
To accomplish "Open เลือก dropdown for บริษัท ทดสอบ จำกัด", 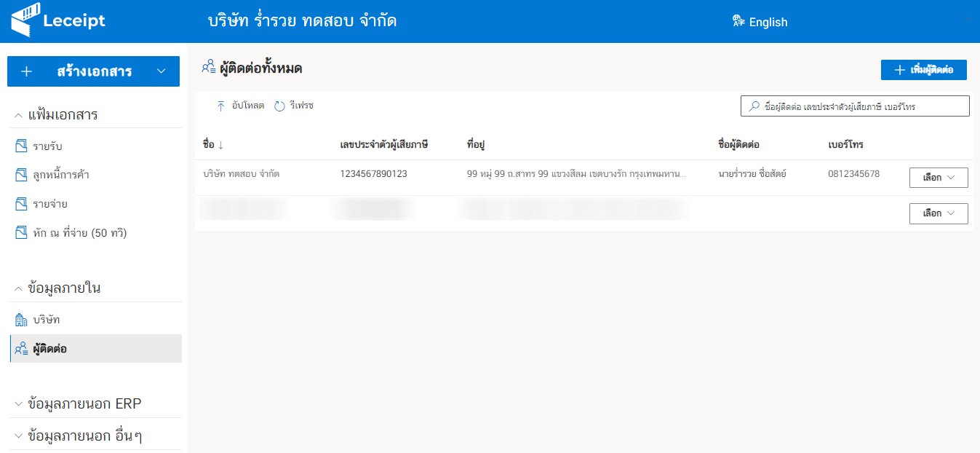I will (939, 178).
